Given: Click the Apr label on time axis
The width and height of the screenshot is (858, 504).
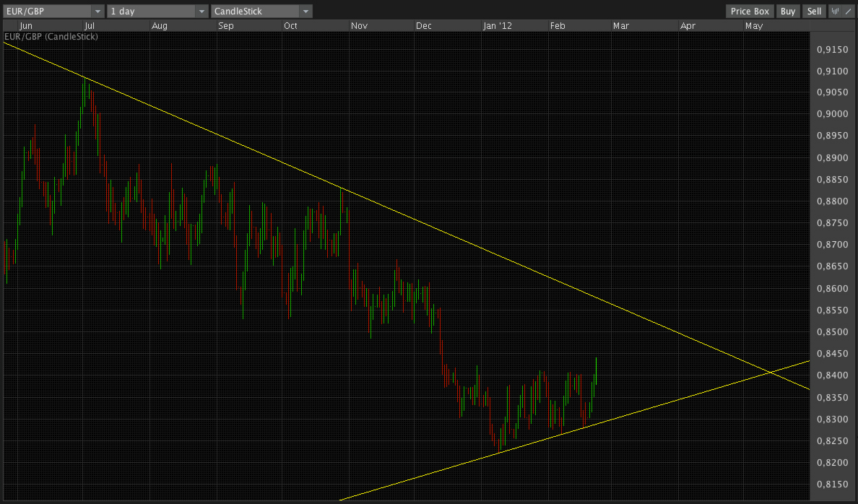Looking at the screenshot, I should click(x=688, y=26).
